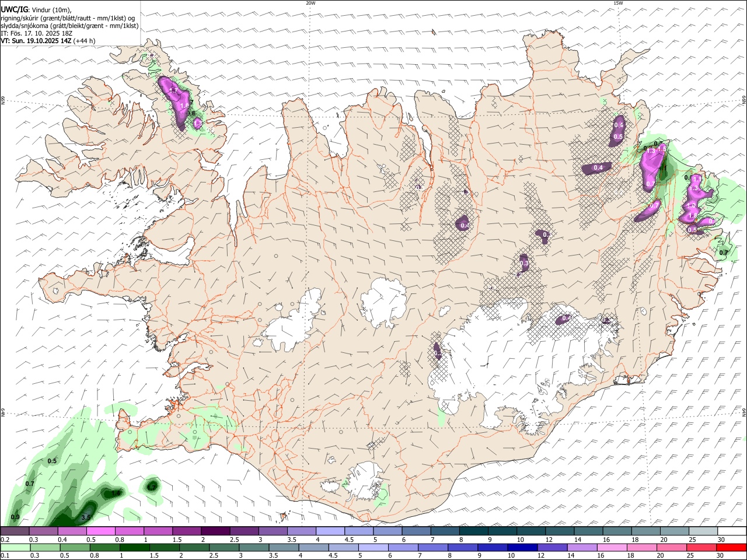Click the 1.4 rain value offshore

pyautogui.click(x=116, y=494)
